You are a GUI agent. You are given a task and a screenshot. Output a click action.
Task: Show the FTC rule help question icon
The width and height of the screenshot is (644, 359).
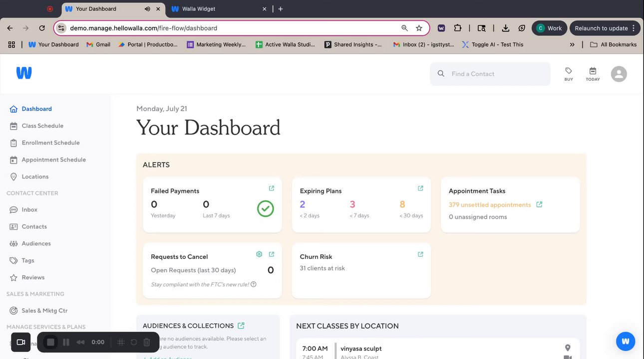pos(254,284)
